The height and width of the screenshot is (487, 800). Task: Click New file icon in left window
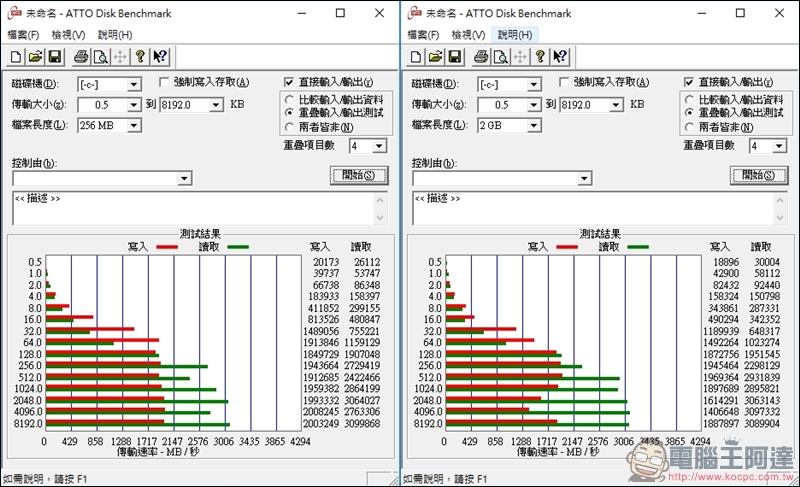pyautogui.click(x=16, y=57)
